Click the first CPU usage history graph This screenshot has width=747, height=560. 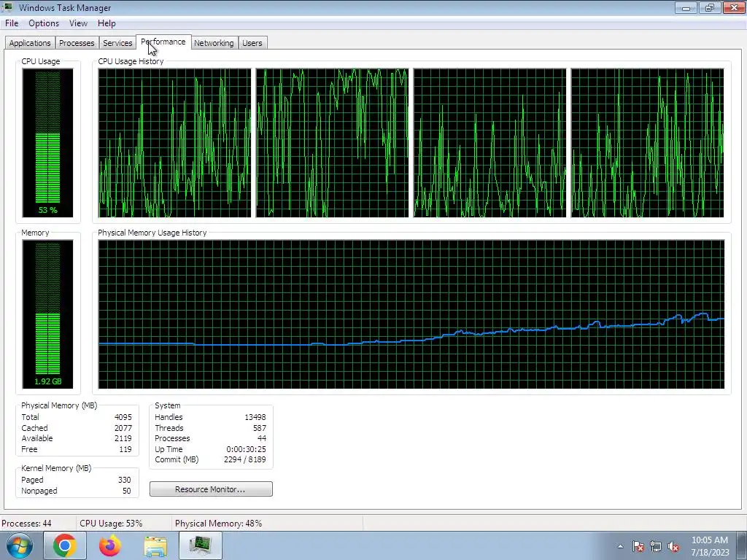(174, 143)
